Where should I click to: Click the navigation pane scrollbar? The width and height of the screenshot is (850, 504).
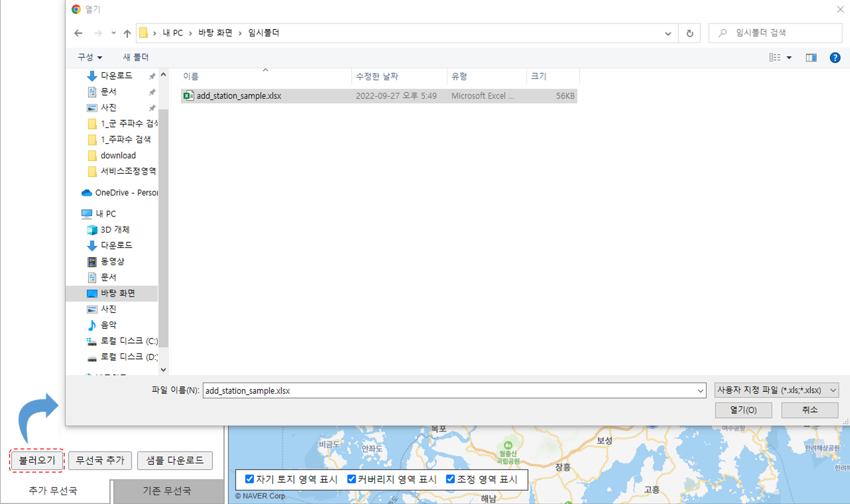pyautogui.click(x=163, y=227)
